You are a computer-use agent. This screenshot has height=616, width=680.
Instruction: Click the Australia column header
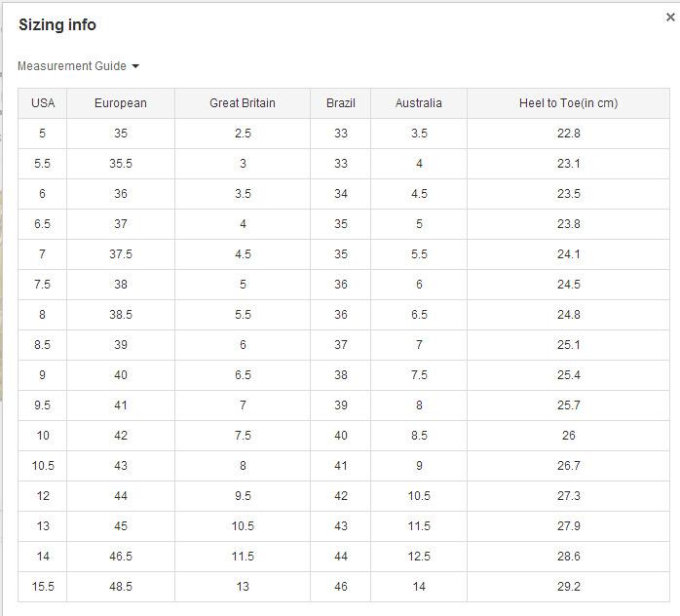pos(419,103)
